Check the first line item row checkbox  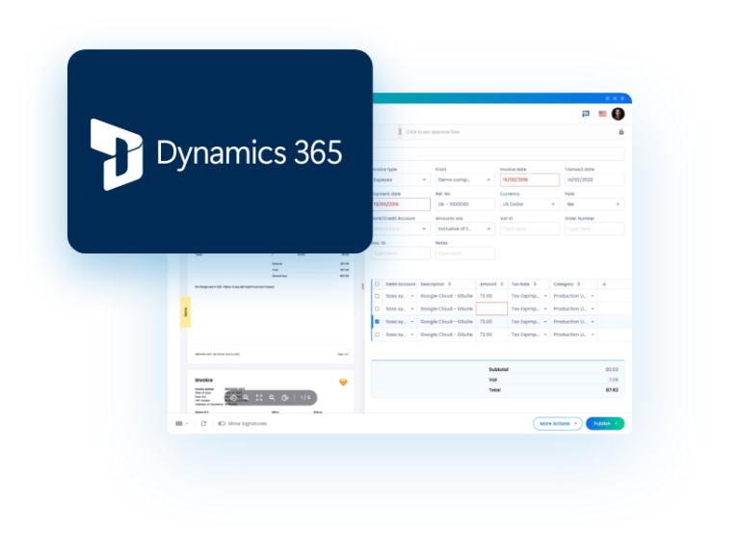click(x=377, y=296)
